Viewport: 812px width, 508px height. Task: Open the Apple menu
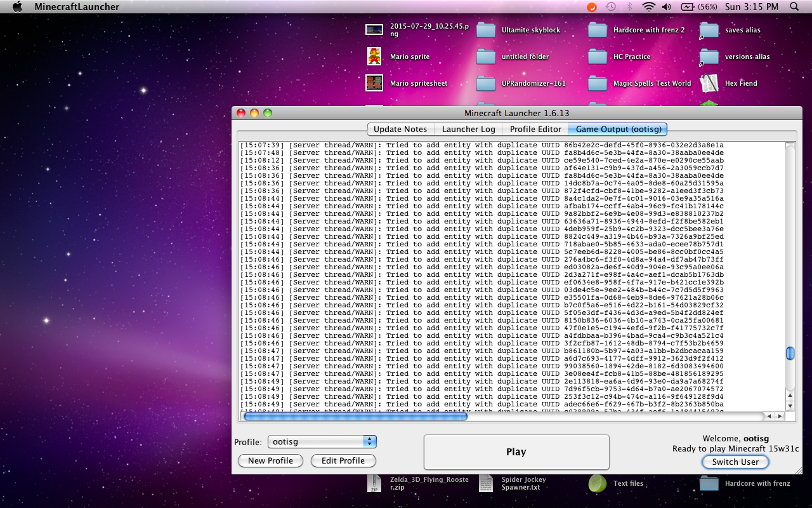coord(17,7)
